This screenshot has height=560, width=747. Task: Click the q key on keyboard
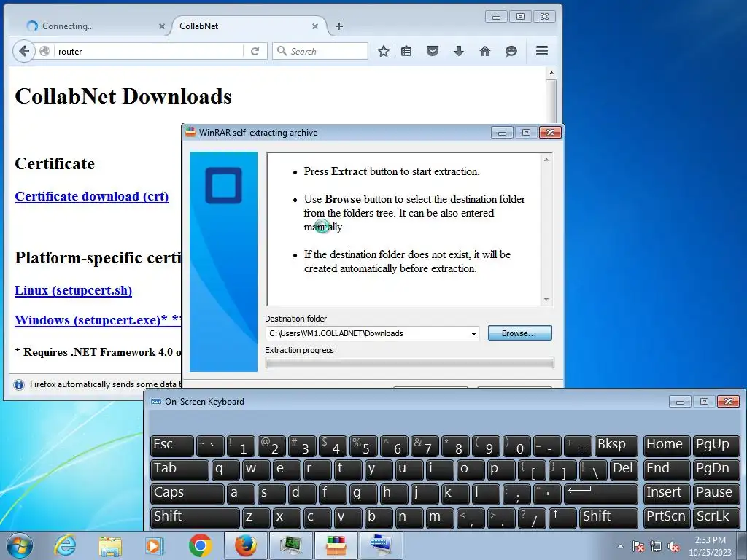click(x=225, y=470)
